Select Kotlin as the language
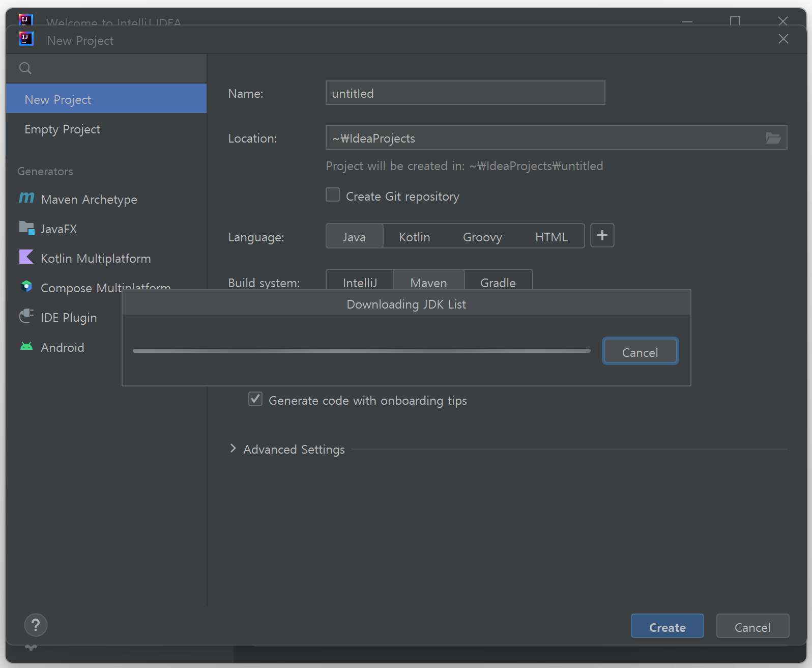Viewport: 812px width, 668px height. coord(415,237)
